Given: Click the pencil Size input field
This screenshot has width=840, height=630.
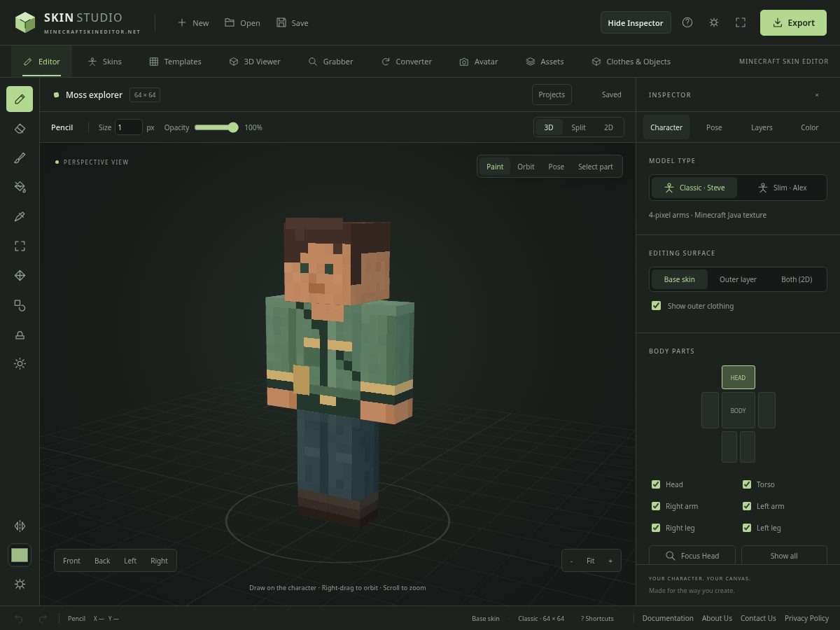Looking at the screenshot, I should [x=129, y=127].
